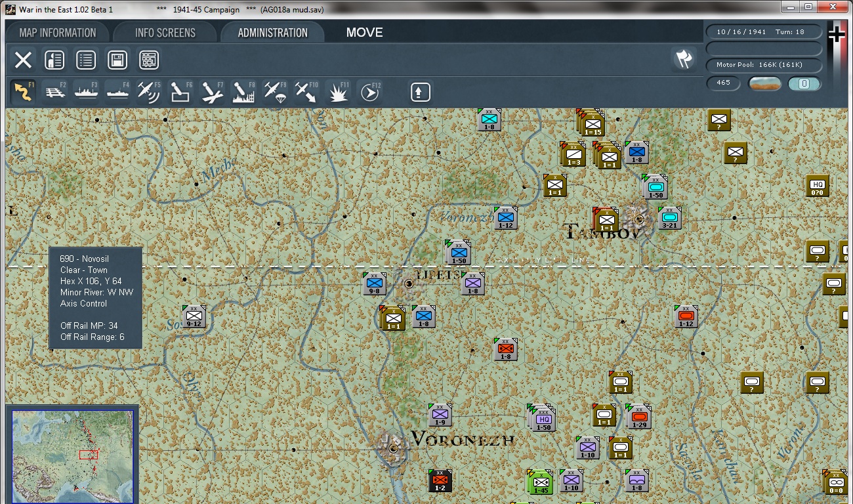Click the Voronezh city hex

click(x=393, y=448)
